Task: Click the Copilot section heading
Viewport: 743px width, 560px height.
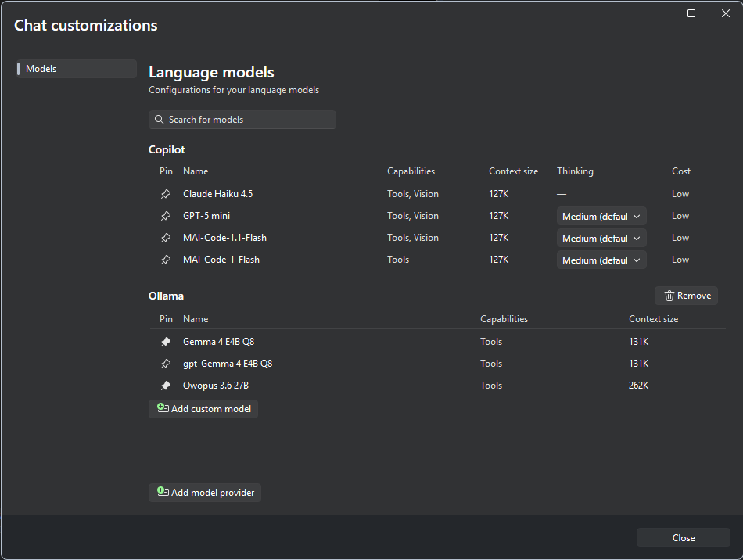Action: (167, 149)
